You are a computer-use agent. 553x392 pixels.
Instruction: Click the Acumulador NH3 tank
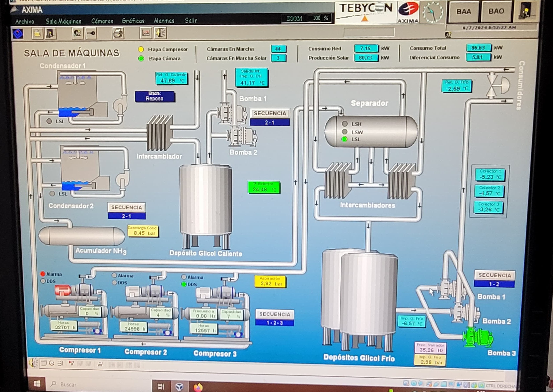pos(82,236)
